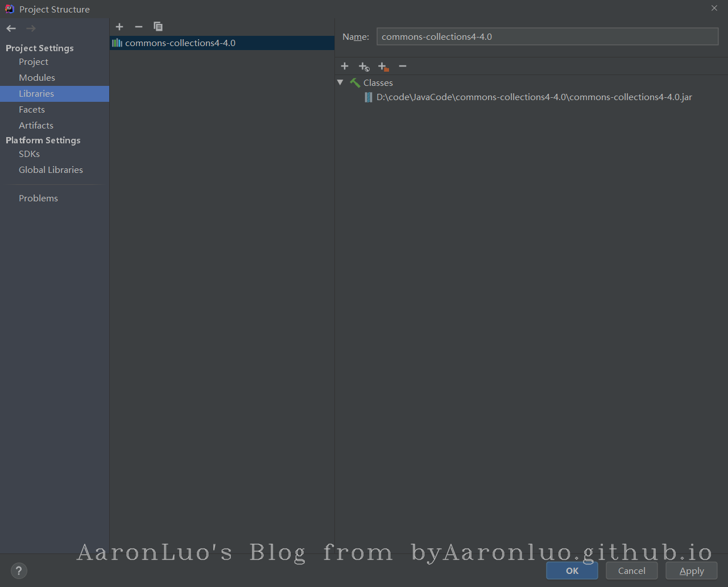The image size is (728, 587).
Task: Add library root with plus icon
Action: [x=345, y=67]
